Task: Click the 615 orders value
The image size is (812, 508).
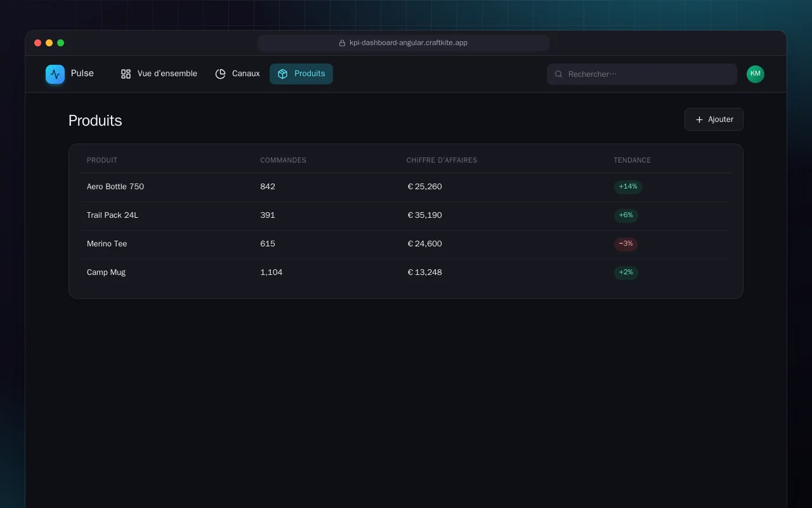Action: pyautogui.click(x=268, y=244)
